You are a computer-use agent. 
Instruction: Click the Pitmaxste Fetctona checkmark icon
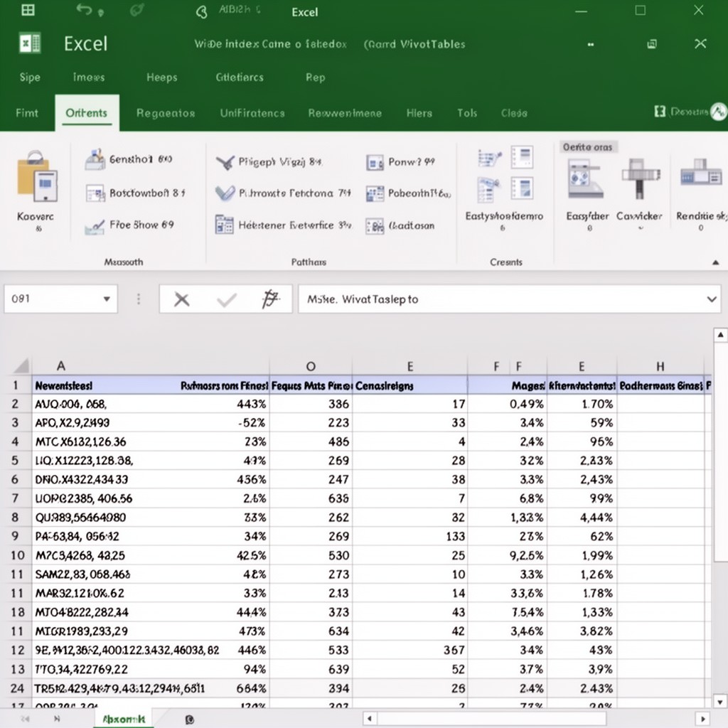click(225, 193)
